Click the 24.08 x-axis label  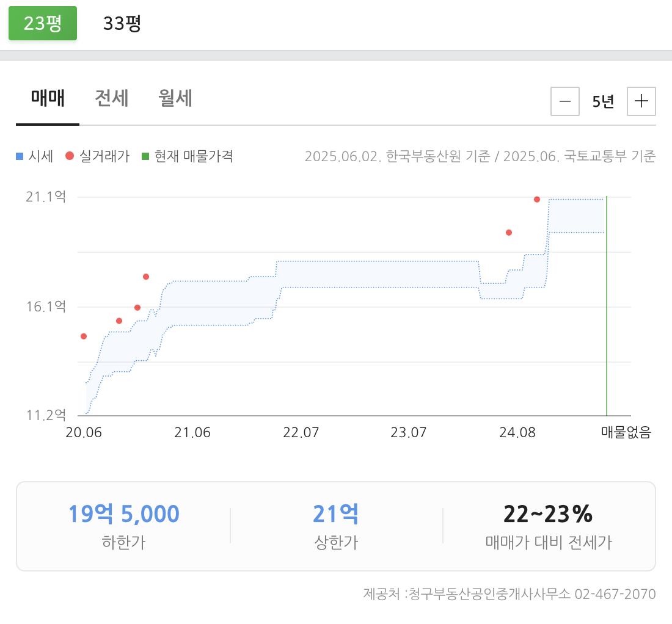(517, 432)
